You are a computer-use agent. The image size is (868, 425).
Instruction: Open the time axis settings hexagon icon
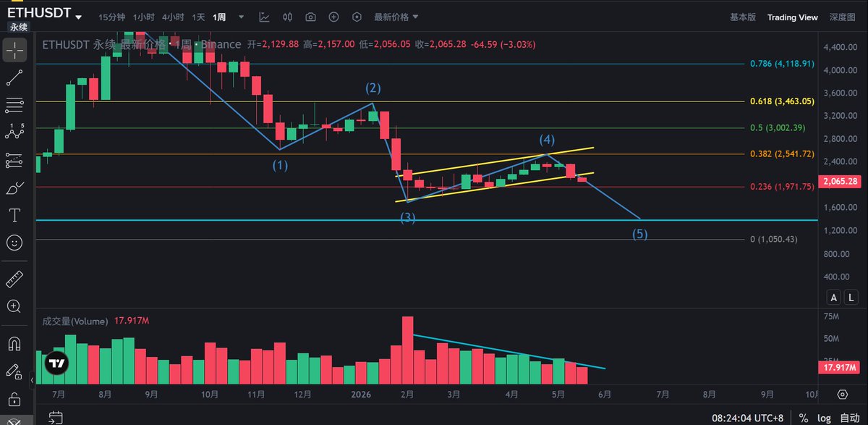pos(843,395)
